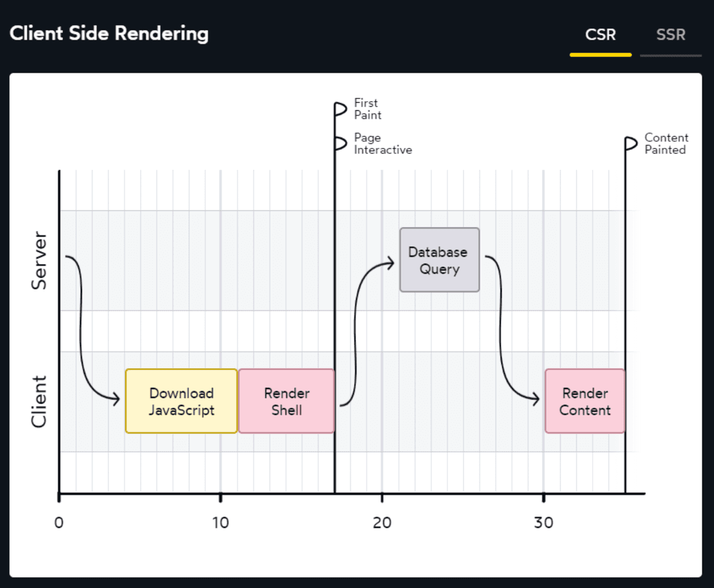Click the 0 tick label on axis
Screen dimensions: 714x588
pos(59,523)
